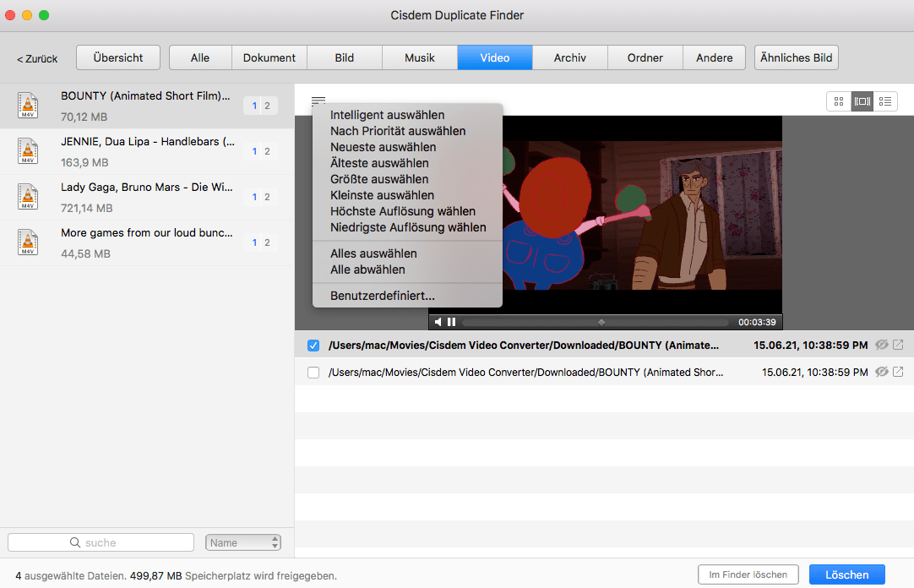Open the Name sort dropdown
Image resolution: width=914 pixels, height=588 pixels.
click(242, 542)
